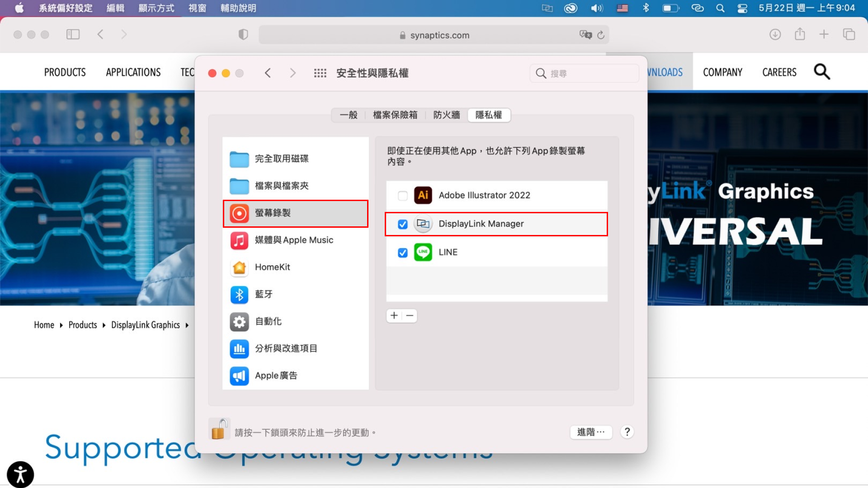Screen dimensions: 868x488
Task: Click the Safari sidebar toggle icon
Action: [73, 34]
